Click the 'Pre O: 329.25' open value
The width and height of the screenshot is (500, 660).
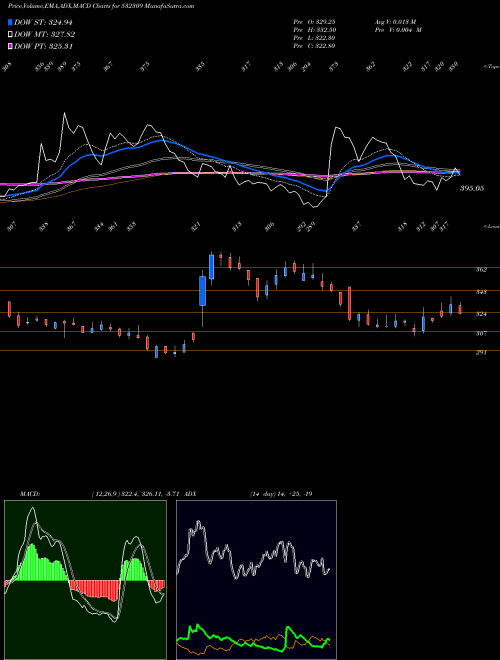(314, 21)
